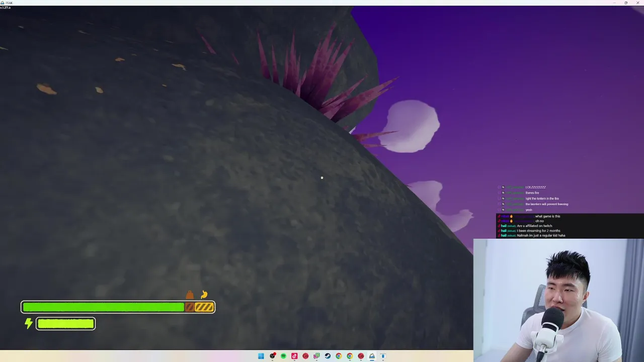
Task: Open the TikTok taskbar app
Action: 294,356
